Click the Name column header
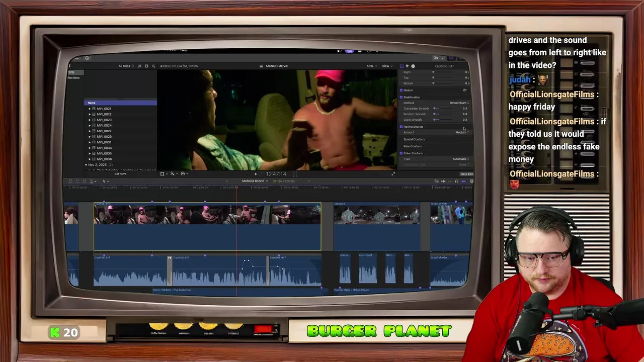Image resolution: width=644 pixels, height=362 pixels. [x=120, y=103]
